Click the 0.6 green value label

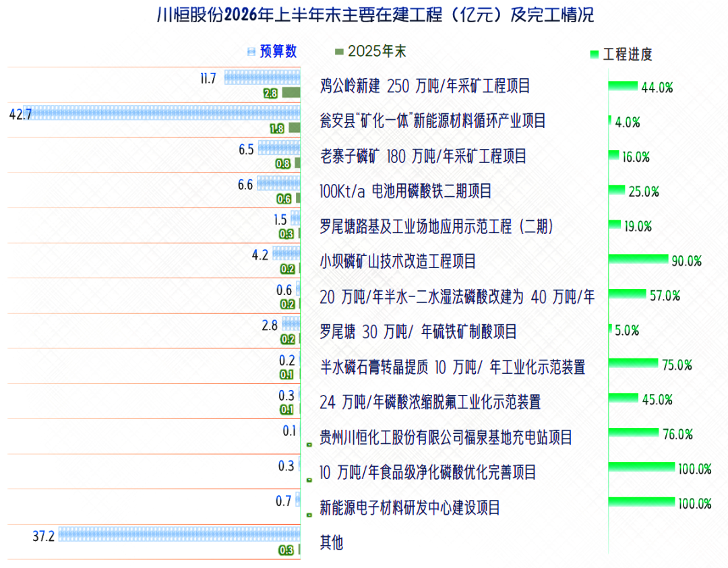284,199
